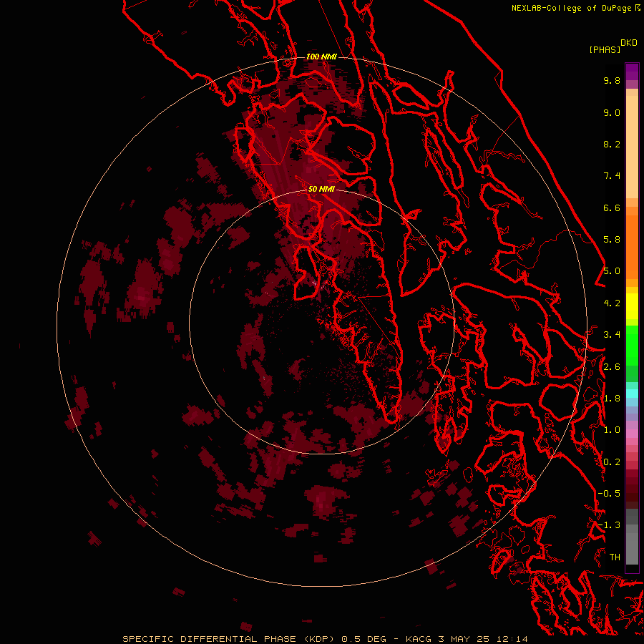Viewport: 644px width, 644px height.
Task: Pick the cyan band on color scale
Action: pos(632,393)
